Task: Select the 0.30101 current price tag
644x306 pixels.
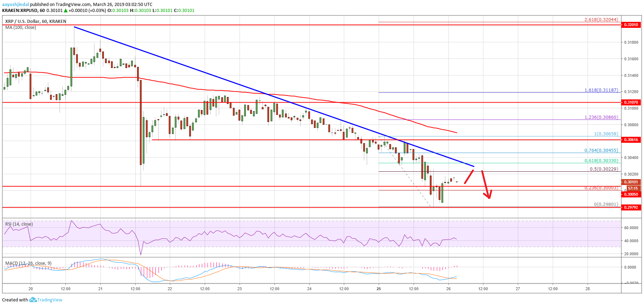Action: [x=631, y=182]
